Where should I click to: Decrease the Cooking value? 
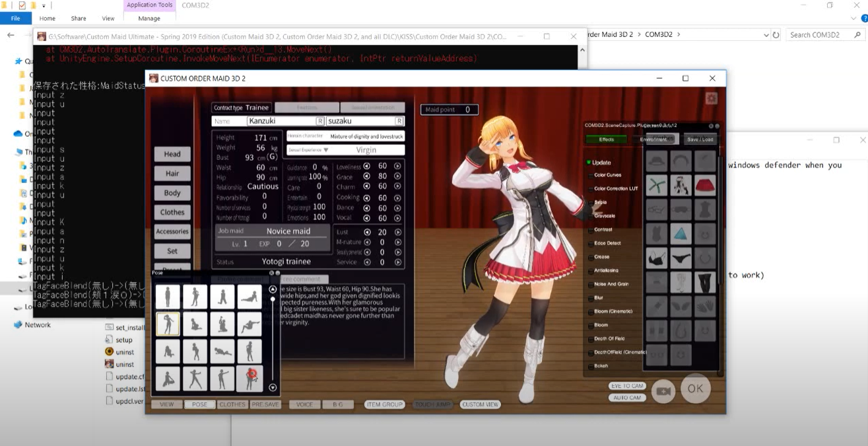(367, 198)
